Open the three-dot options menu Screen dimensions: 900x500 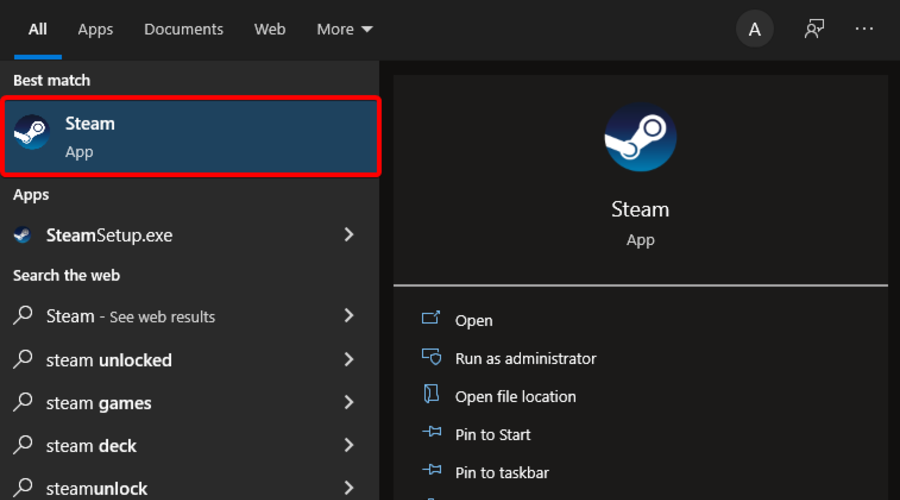click(x=865, y=29)
